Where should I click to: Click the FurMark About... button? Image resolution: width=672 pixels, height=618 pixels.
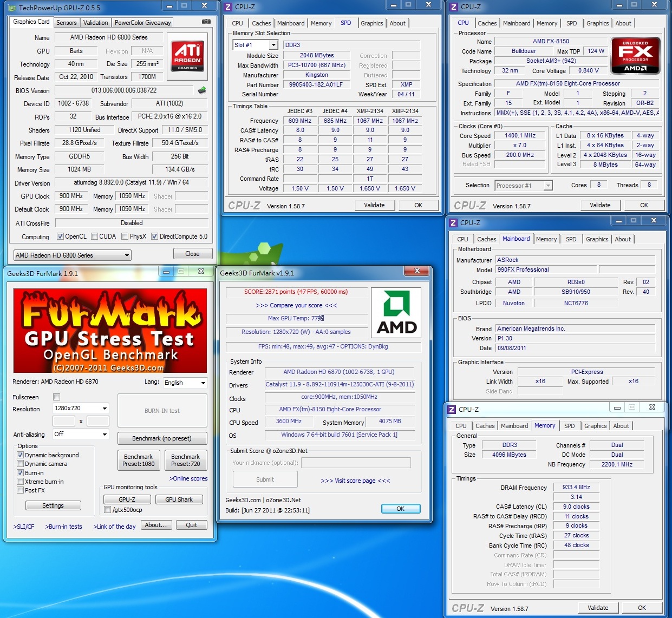pos(156,525)
